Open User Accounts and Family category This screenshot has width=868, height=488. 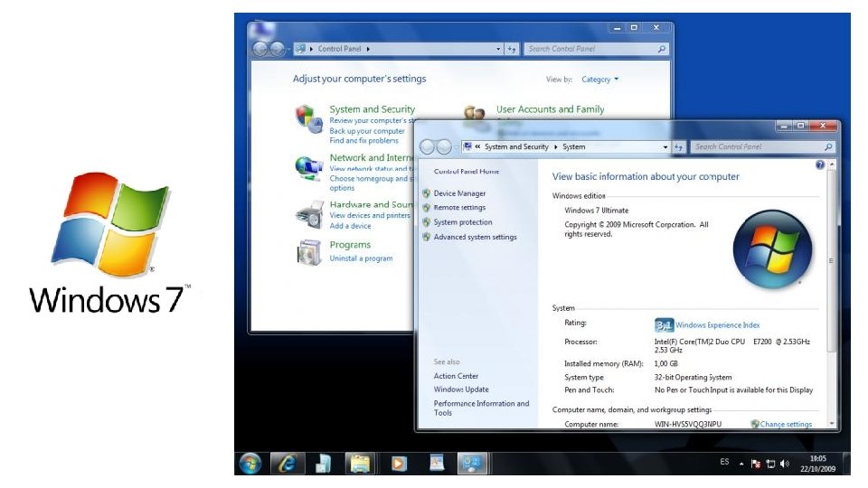coord(551,109)
